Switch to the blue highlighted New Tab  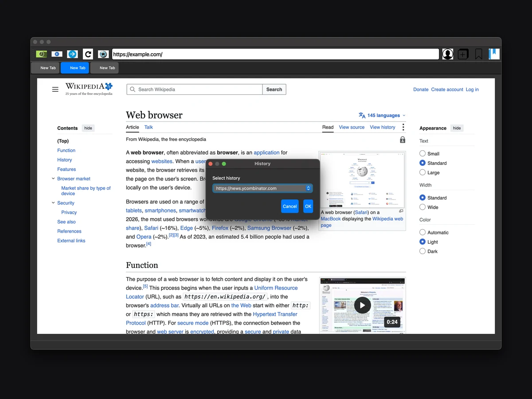[75, 68]
